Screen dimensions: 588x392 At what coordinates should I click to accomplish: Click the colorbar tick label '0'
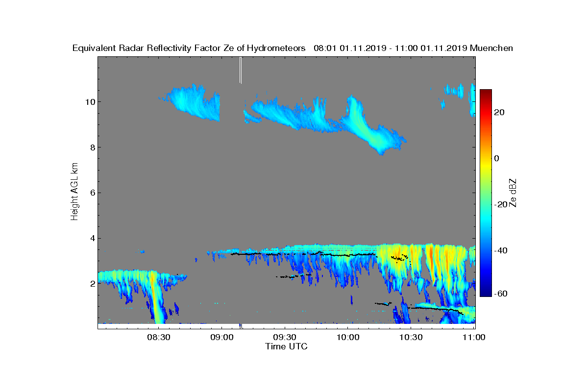point(497,158)
